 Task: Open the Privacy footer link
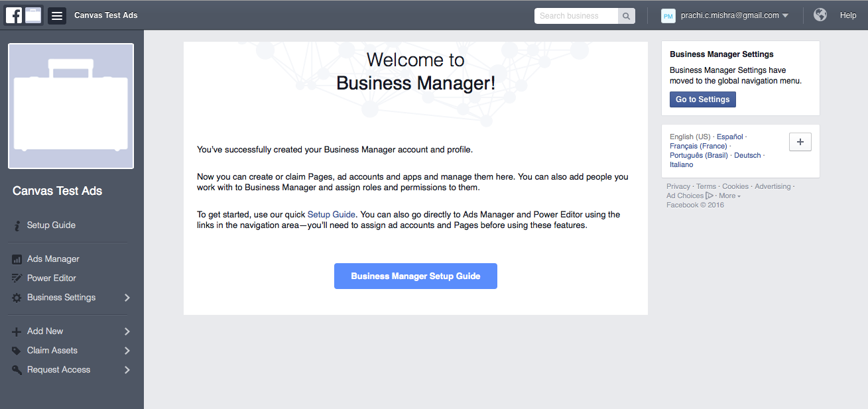[678, 187]
